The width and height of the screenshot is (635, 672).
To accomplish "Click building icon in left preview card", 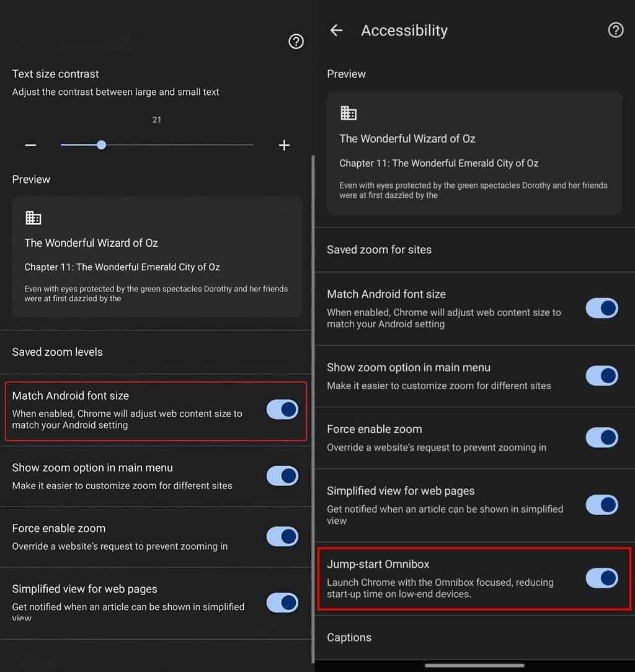I will point(33,218).
